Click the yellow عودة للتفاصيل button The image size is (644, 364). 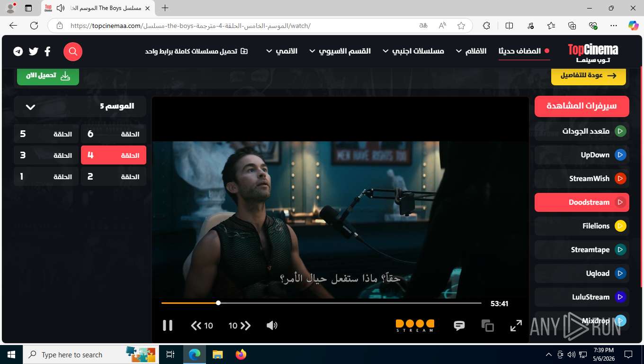pos(589,76)
